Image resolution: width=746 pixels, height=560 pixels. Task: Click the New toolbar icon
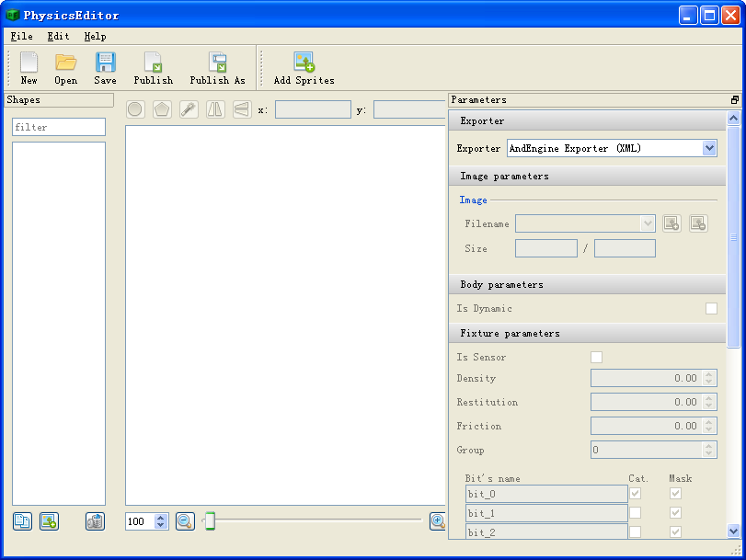coord(29,63)
